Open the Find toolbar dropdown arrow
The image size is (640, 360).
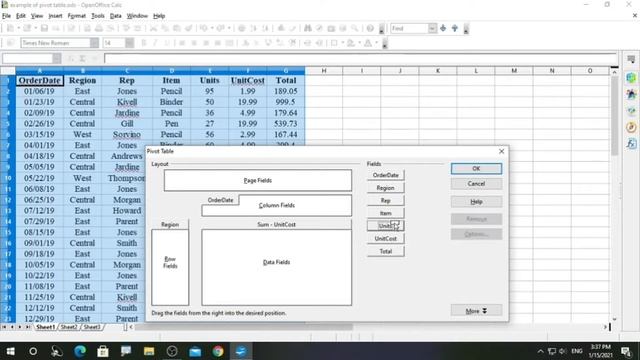click(x=432, y=28)
